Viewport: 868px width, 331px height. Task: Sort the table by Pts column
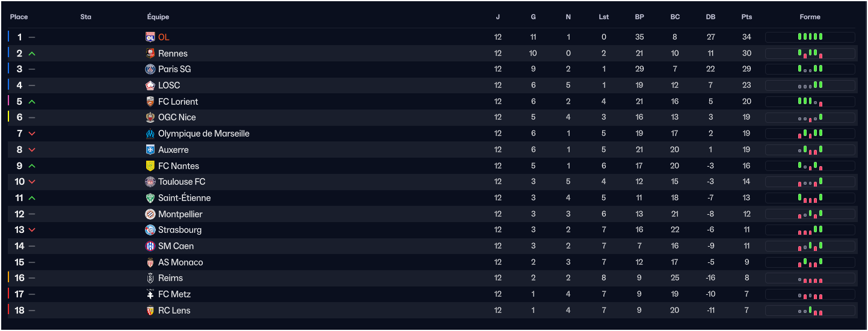point(746,17)
